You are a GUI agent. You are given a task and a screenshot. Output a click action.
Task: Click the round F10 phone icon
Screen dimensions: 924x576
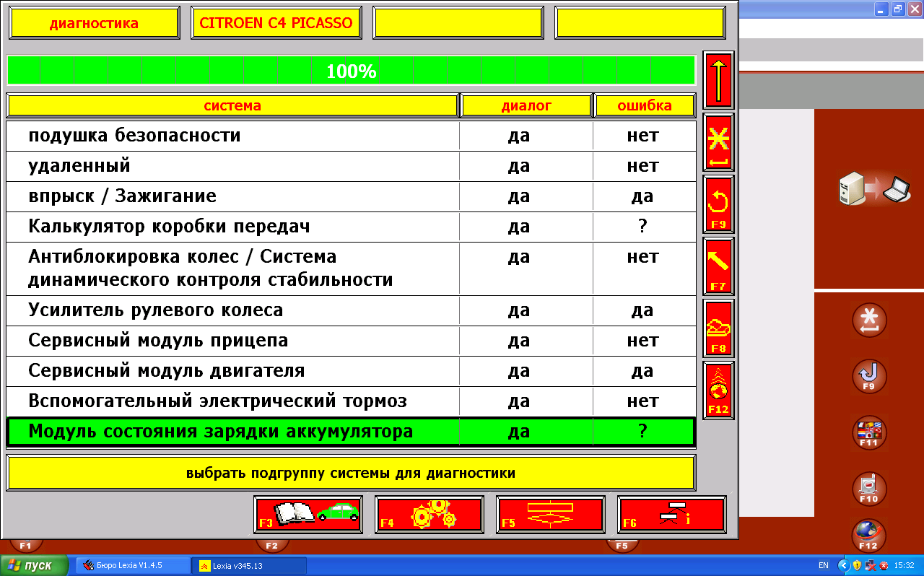coord(869,488)
